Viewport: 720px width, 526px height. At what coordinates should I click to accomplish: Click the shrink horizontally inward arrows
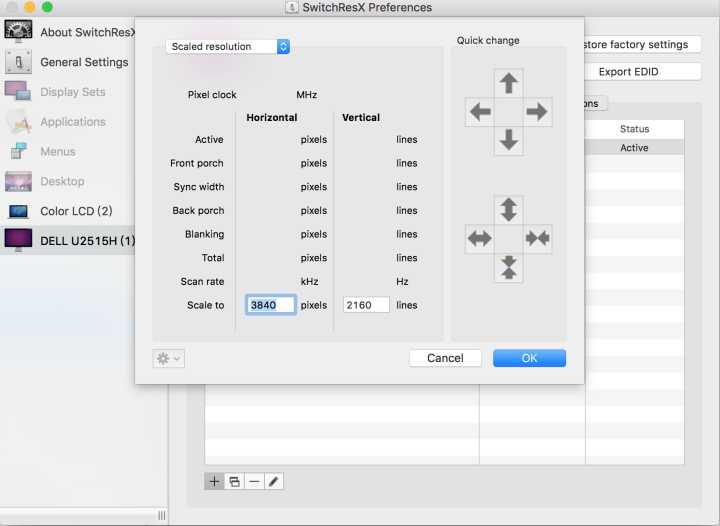point(537,238)
